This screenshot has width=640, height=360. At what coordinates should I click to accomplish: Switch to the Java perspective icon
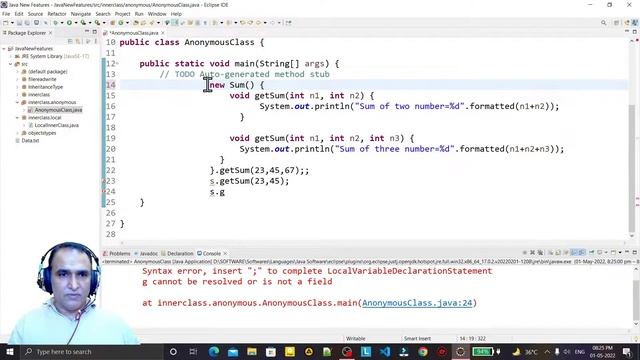tap(635, 22)
